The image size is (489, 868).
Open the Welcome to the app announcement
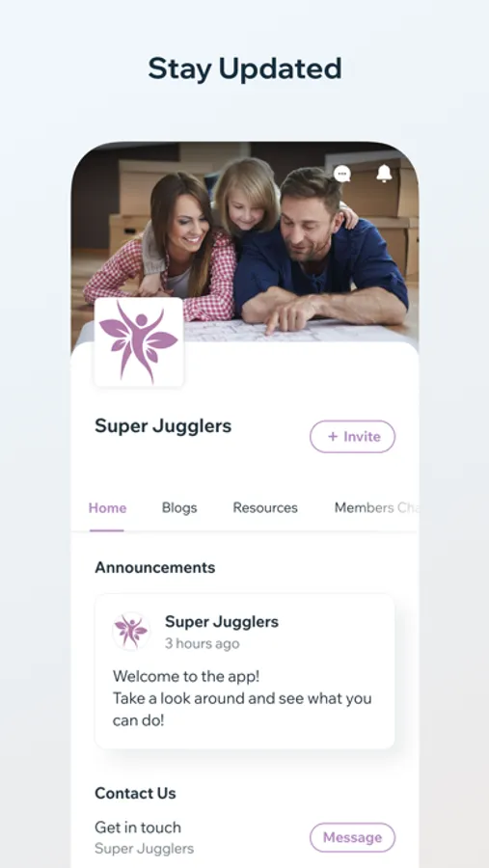tap(244, 671)
